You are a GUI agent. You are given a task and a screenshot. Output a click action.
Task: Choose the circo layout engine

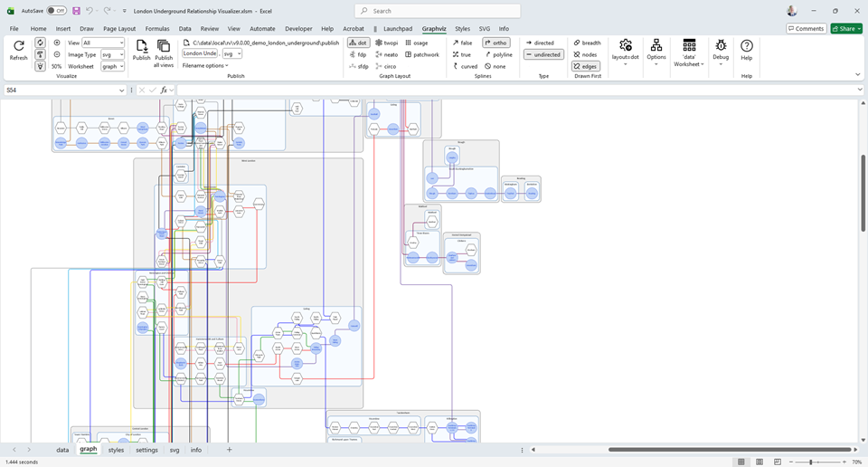(385, 66)
